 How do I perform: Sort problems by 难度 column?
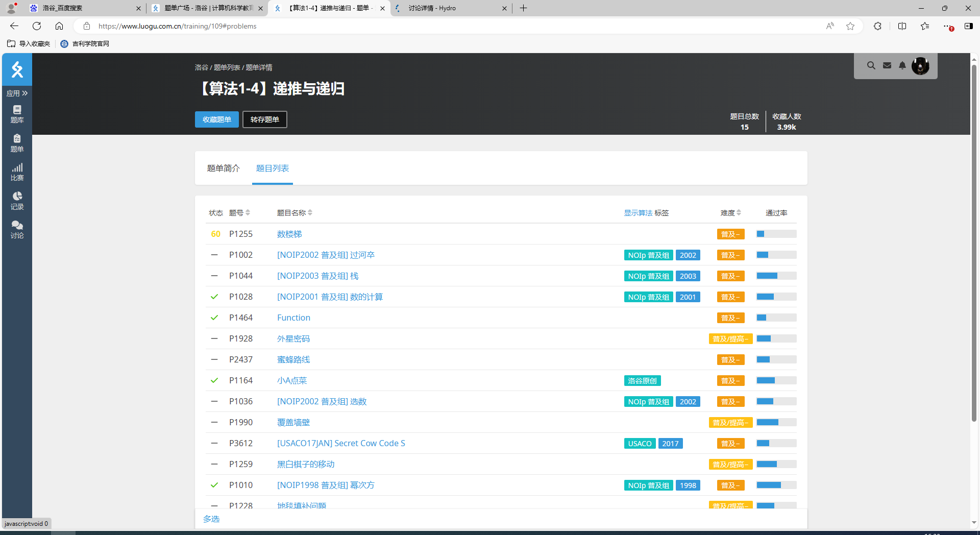(x=730, y=213)
